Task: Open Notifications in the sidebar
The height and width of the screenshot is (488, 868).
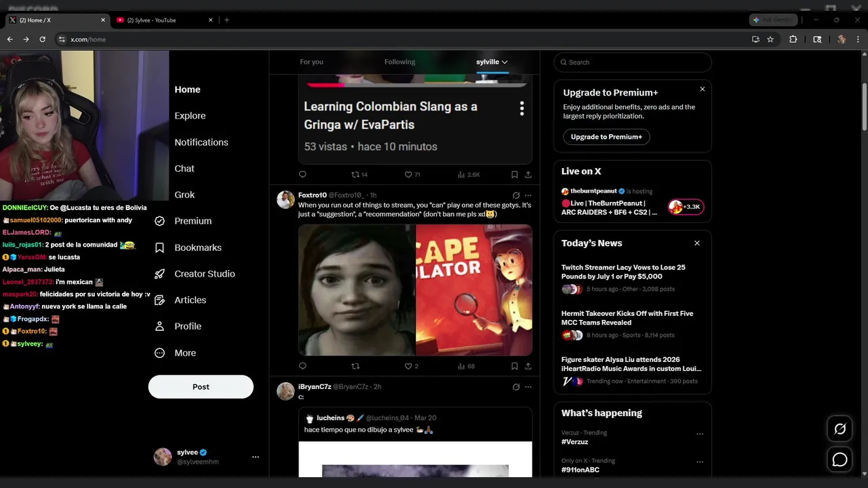Action: (x=201, y=142)
